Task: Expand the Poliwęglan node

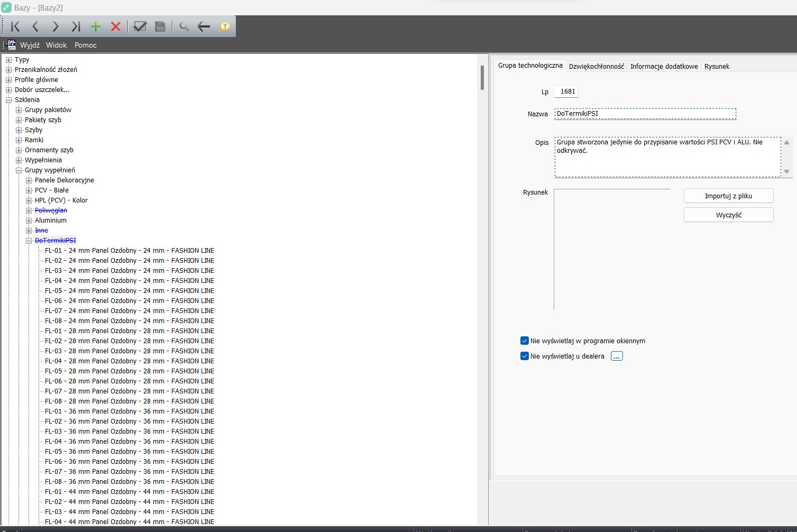Action: tap(29, 210)
